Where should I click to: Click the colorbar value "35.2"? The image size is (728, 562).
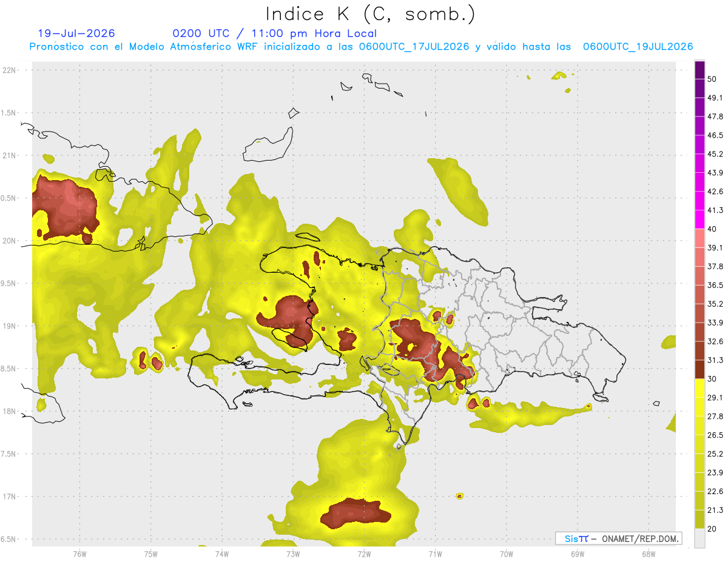(715, 304)
